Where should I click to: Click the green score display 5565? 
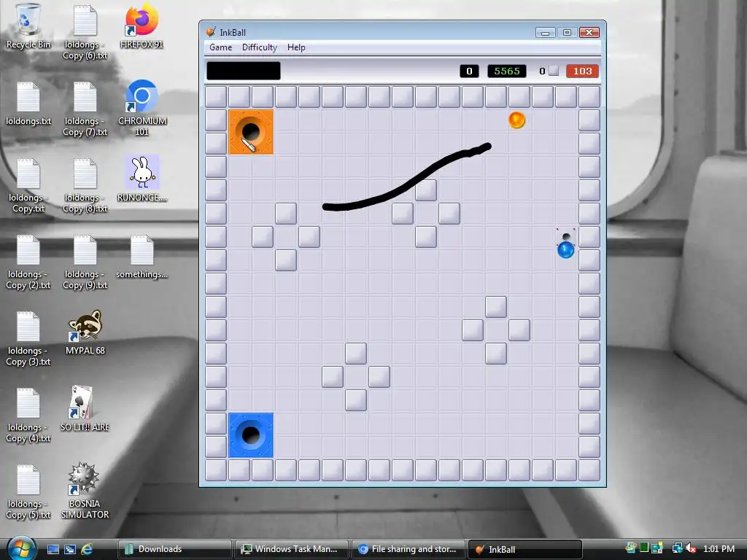[507, 71]
